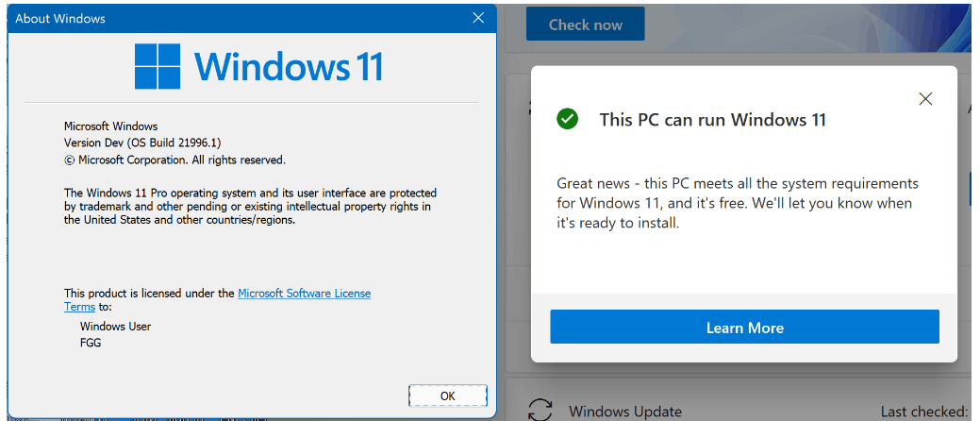This screenshot has width=980, height=421.
Task: Click the Check now button
Action: click(586, 25)
